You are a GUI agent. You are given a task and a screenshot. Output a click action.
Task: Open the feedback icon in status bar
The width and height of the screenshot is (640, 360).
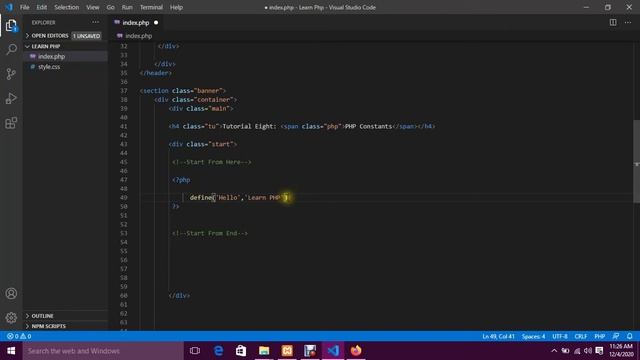pos(616,336)
